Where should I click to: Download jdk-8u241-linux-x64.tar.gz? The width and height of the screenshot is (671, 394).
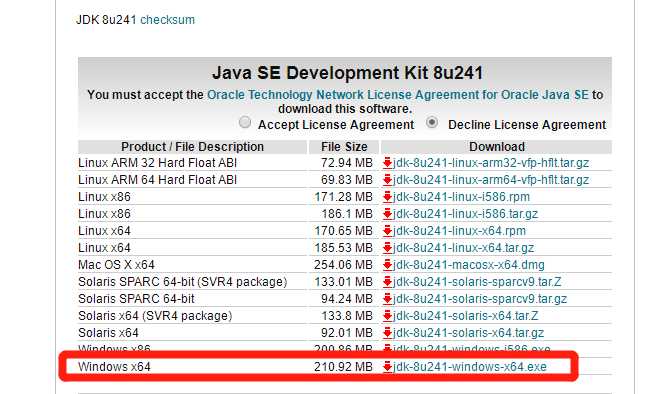pyautogui.click(x=463, y=248)
